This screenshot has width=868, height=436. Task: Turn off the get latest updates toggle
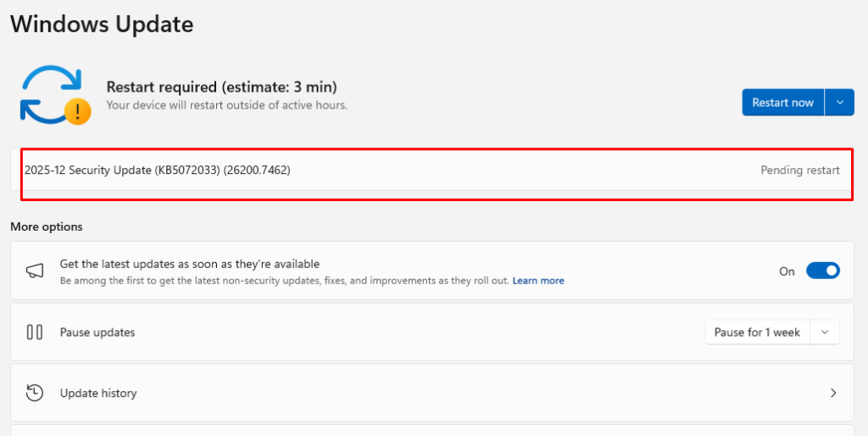click(822, 271)
